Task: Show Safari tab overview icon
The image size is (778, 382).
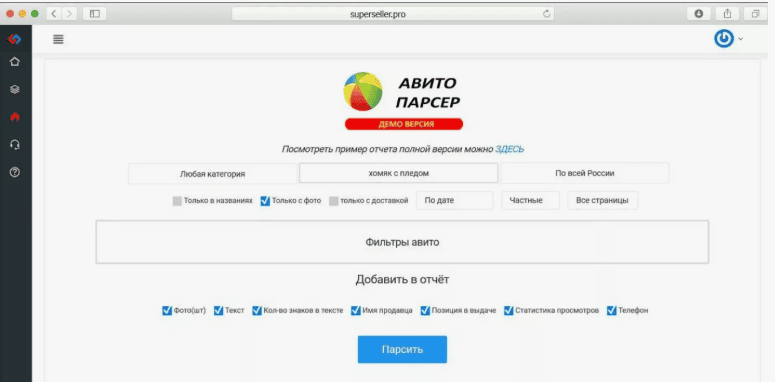Action: click(x=755, y=14)
